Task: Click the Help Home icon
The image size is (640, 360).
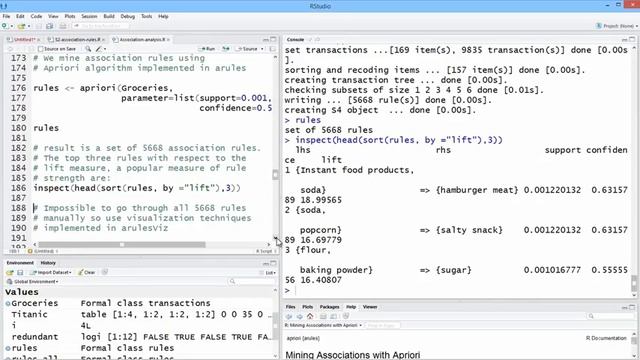Action: pos(310,316)
